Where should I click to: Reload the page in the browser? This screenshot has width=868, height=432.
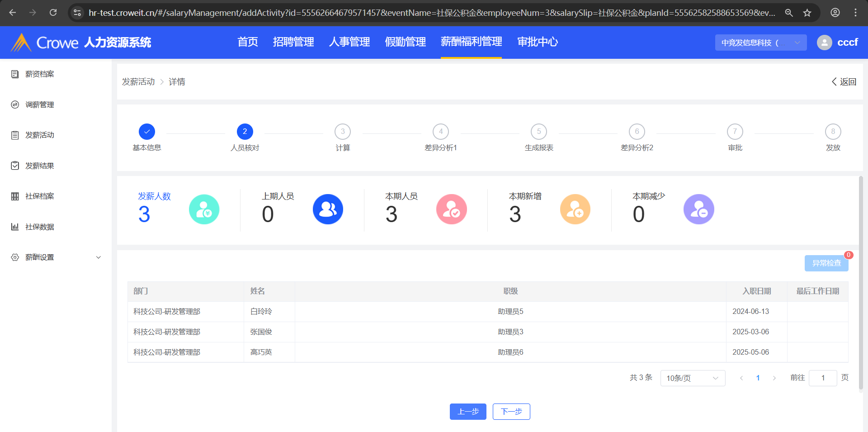point(53,13)
